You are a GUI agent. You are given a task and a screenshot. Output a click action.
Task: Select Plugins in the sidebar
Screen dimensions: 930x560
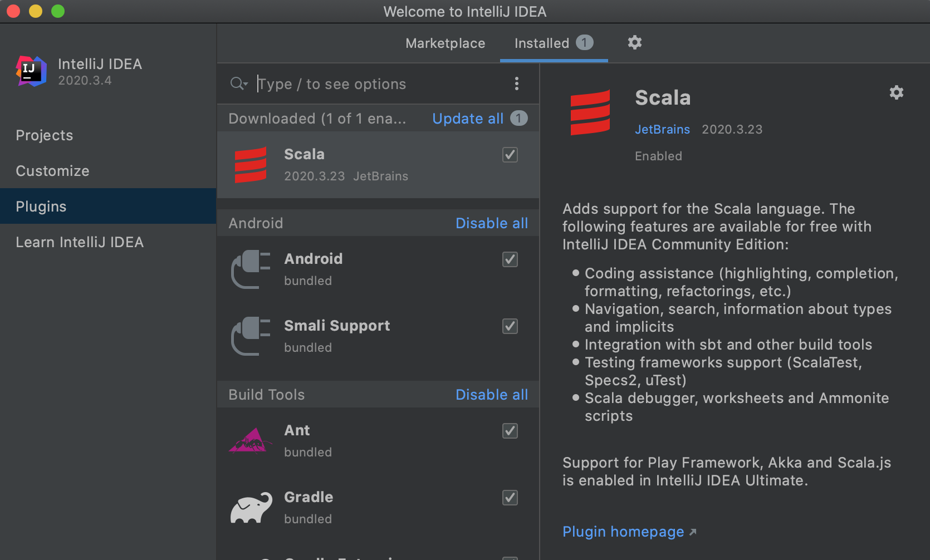(x=108, y=207)
